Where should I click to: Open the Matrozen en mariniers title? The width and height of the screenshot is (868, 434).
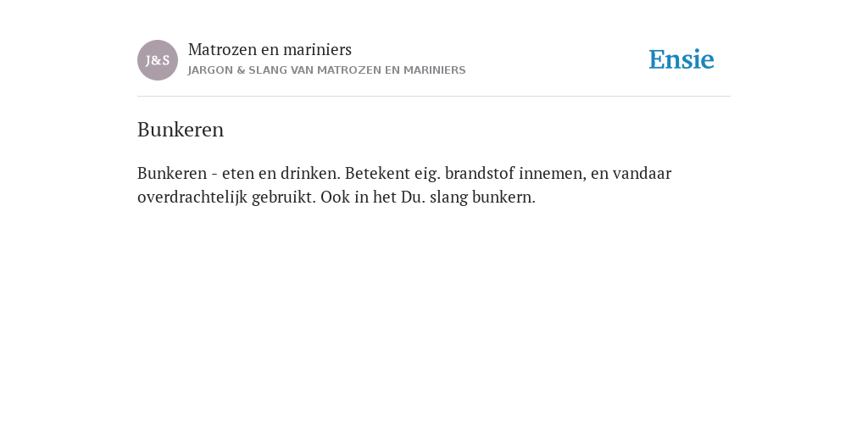pos(270,50)
